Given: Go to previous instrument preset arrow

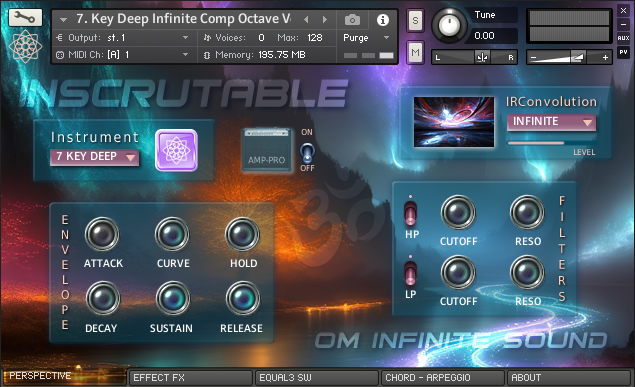Looking at the screenshot, I should [306, 19].
